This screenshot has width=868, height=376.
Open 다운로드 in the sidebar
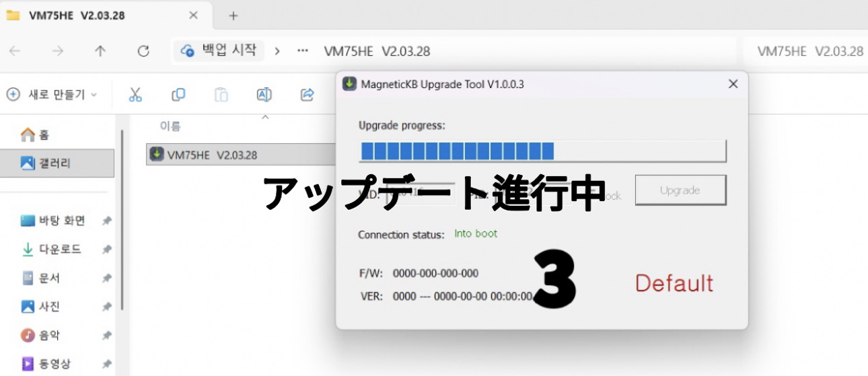coord(51,250)
